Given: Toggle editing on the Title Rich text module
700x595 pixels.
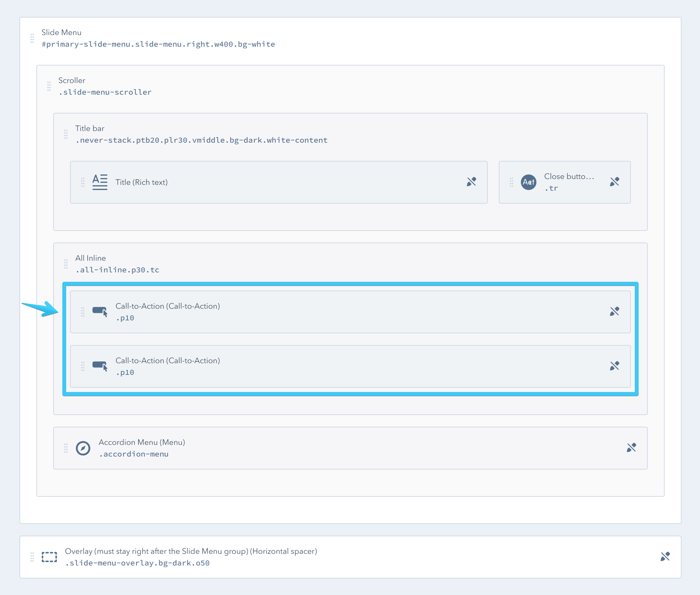Looking at the screenshot, I should tap(472, 182).
